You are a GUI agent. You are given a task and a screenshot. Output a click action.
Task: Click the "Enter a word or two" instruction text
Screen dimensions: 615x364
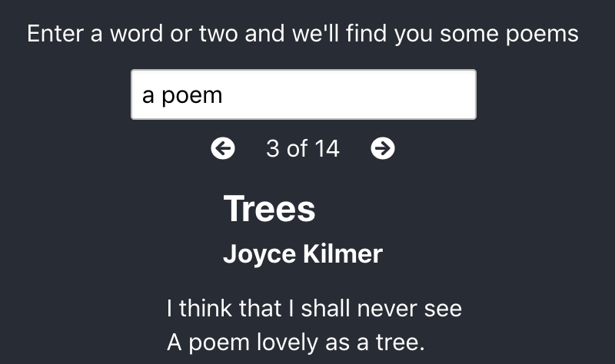pos(302,35)
